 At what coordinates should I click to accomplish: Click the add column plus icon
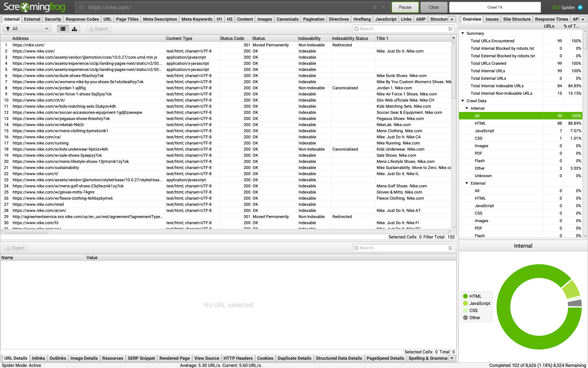pyautogui.click(x=454, y=38)
